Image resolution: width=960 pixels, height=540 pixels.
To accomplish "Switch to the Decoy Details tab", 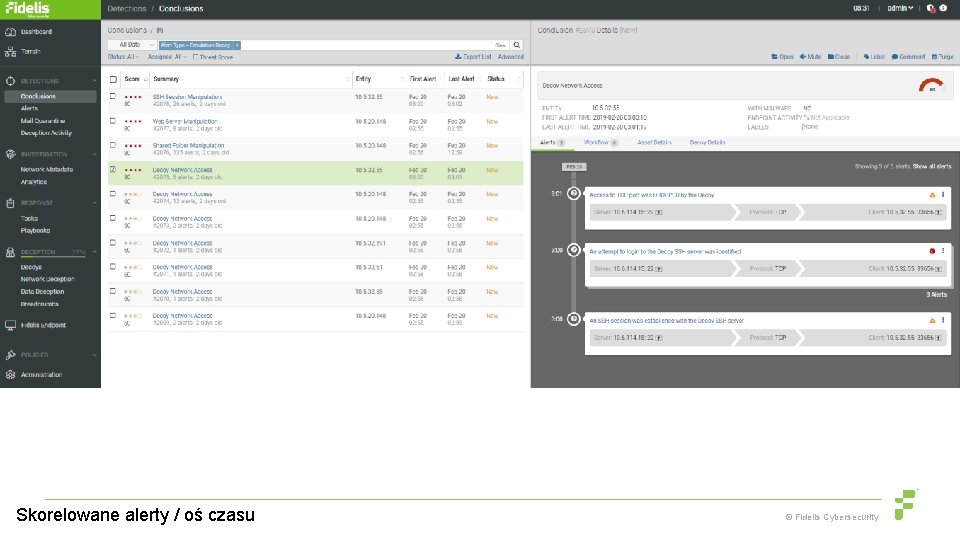I will click(x=707, y=143).
